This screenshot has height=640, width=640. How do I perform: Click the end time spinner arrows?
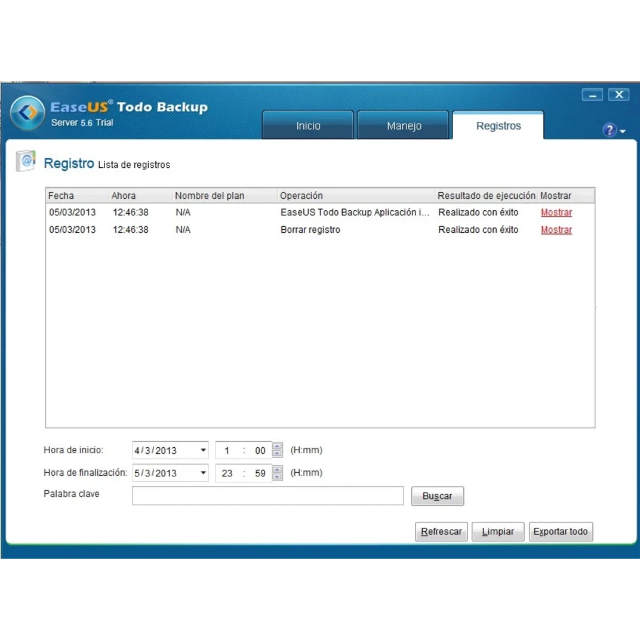tap(277, 473)
